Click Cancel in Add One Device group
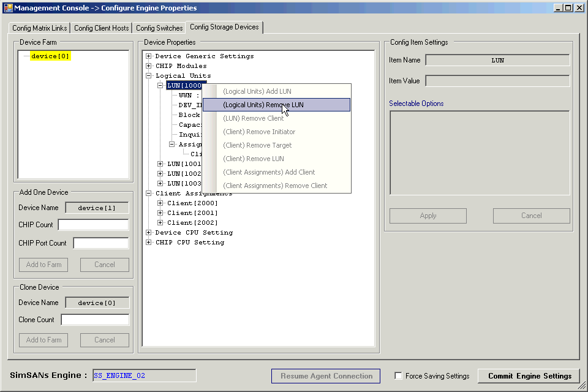This screenshot has height=392, width=588. click(x=105, y=265)
